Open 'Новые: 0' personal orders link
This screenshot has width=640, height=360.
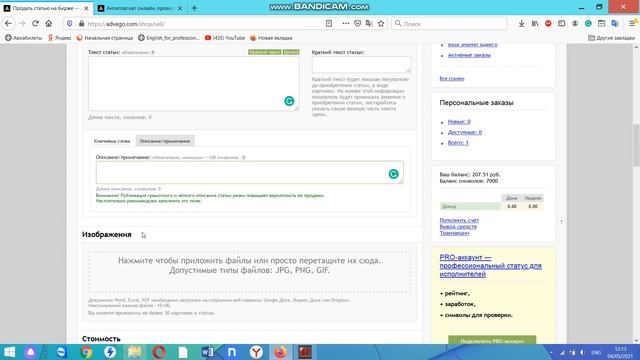tap(459, 122)
